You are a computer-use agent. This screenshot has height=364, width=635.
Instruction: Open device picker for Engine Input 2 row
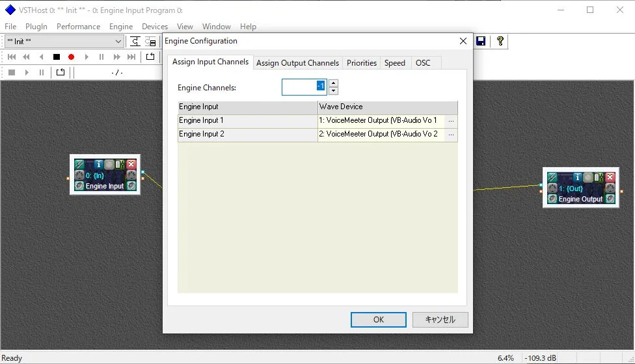pos(452,135)
